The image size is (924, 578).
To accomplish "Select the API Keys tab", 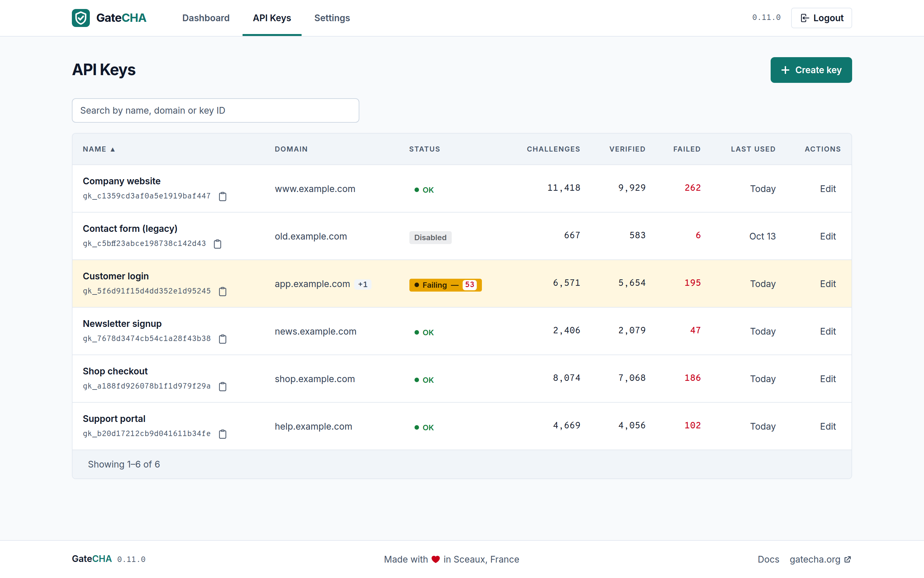I will point(272,18).
